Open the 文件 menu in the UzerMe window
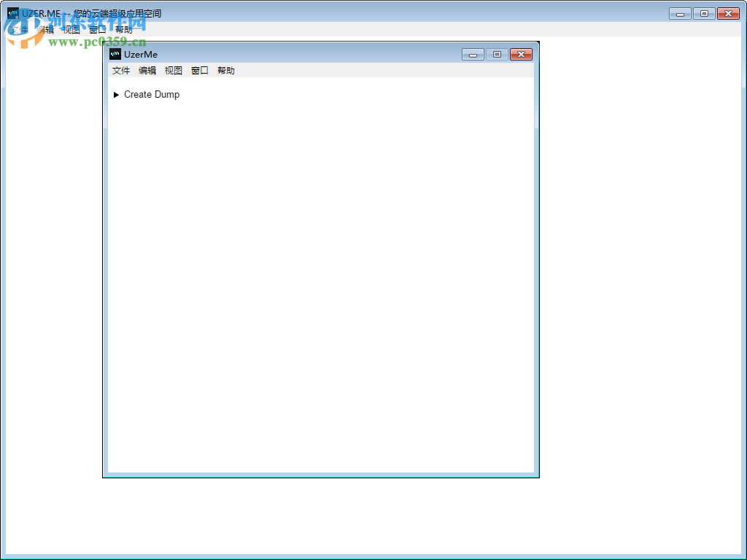The image size is (747, 560). coord(121,71)
